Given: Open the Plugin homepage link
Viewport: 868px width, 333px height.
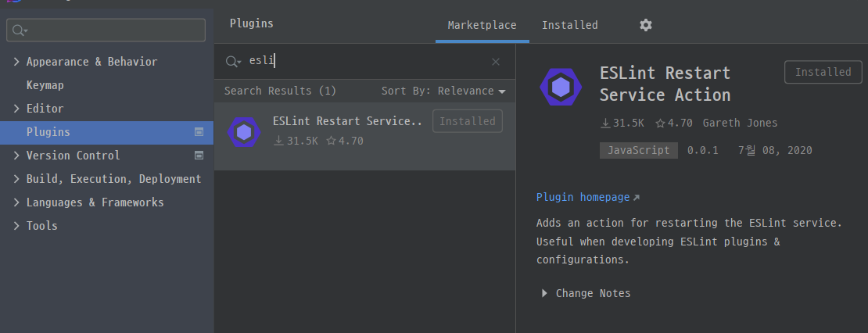Looking at the screenshot, I should [583, 197].
